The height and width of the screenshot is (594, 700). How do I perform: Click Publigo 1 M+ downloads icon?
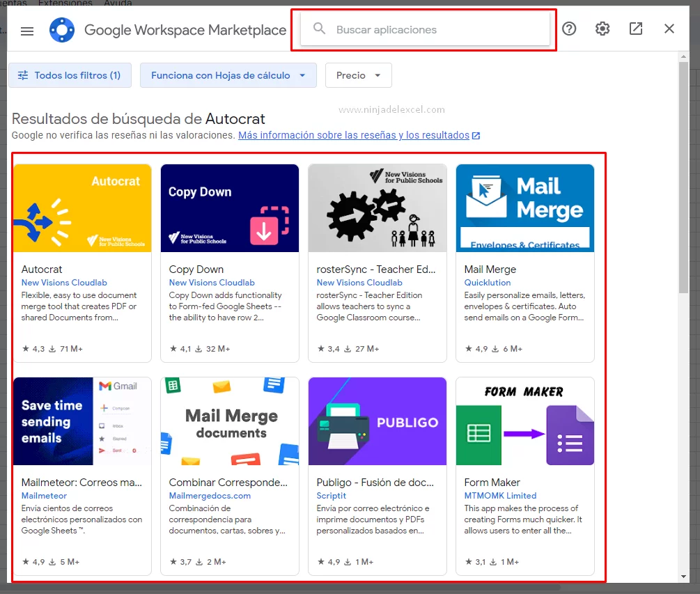(348, 562)
